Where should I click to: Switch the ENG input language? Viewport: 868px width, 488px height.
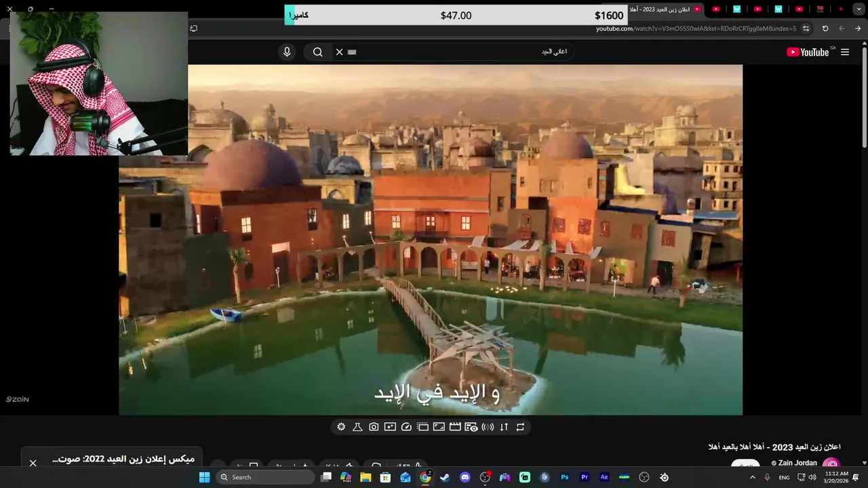point(784,477)
